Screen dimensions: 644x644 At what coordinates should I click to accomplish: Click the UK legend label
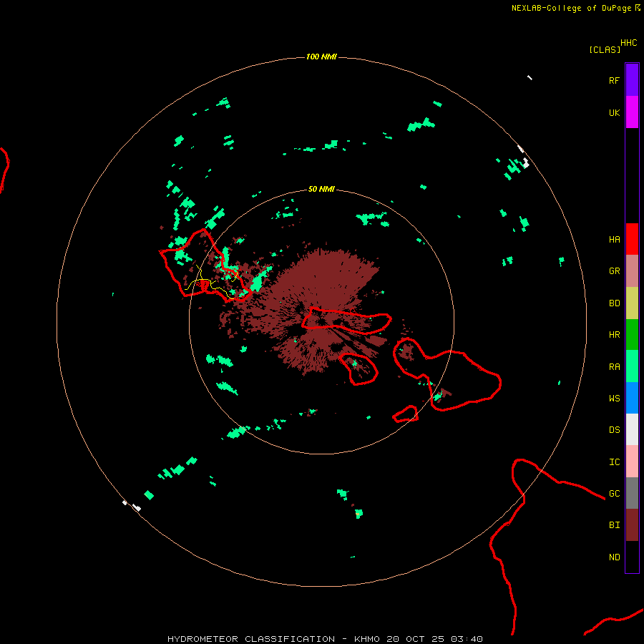[615, 112]
